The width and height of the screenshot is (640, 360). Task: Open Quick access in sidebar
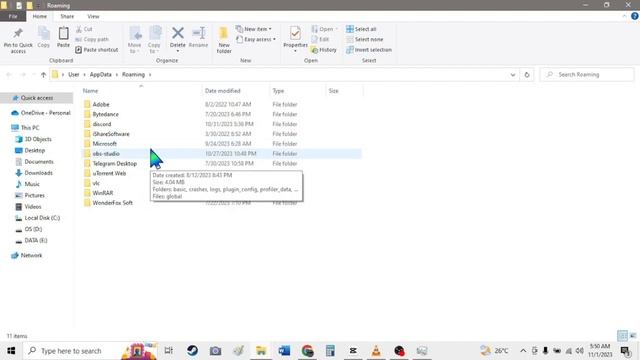[37, 98]
